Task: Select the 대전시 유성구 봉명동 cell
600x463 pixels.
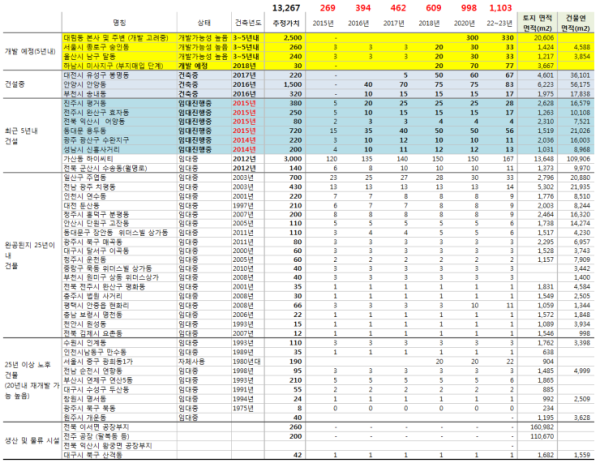Action: click(96, 75)
